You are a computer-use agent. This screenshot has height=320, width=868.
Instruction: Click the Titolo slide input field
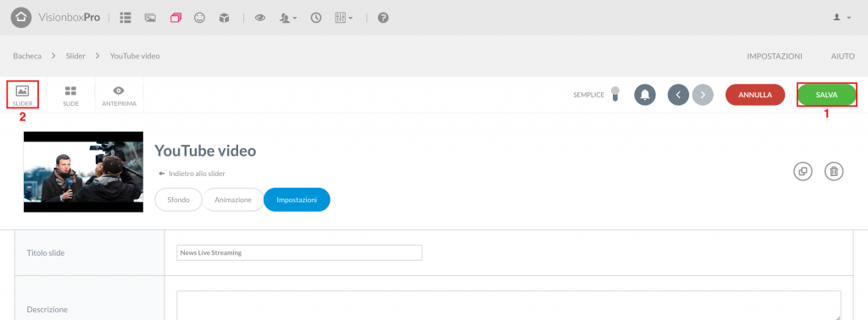tap(299, 252)
